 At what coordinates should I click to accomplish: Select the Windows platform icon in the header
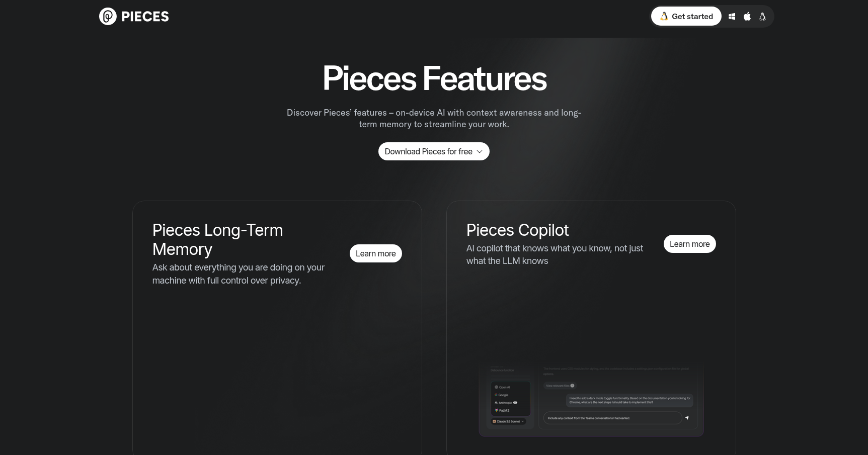click(732, 16)
